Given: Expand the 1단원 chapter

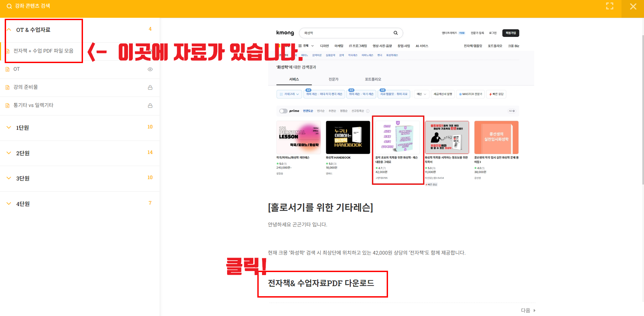Looking at the screenshot, I should coord(9,127).
